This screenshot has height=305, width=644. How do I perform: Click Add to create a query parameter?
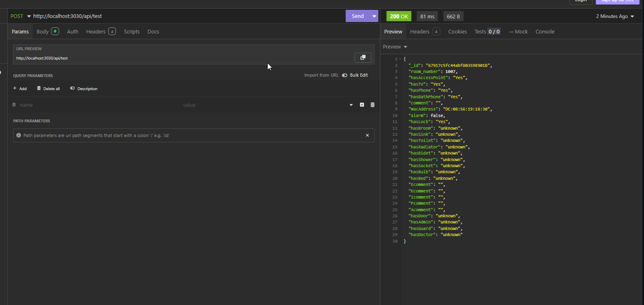tap(20, 88)
